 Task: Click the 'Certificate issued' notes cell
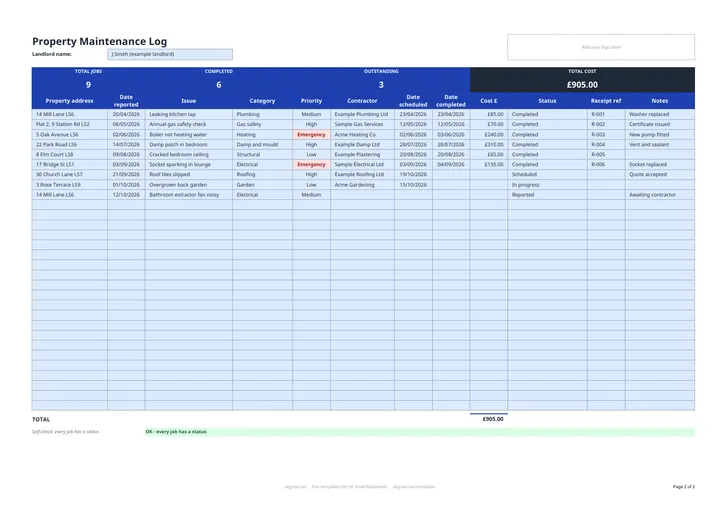pos(660,124)
